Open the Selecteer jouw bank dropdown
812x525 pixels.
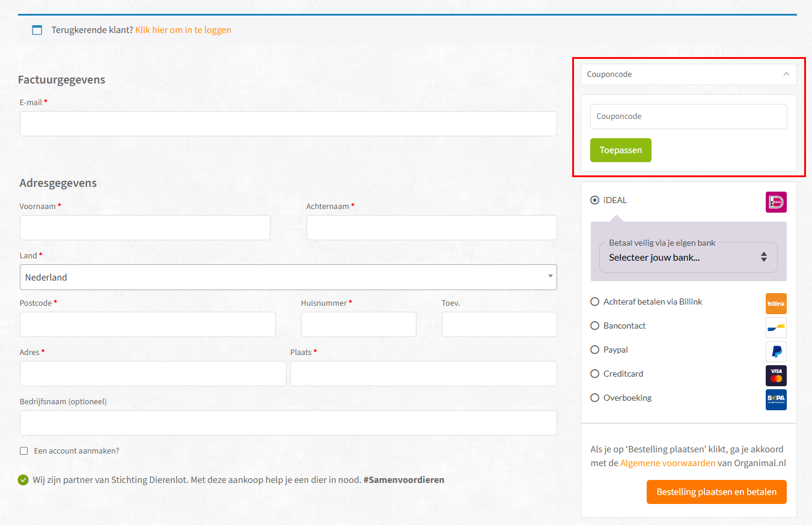click(x=688, y=258)
